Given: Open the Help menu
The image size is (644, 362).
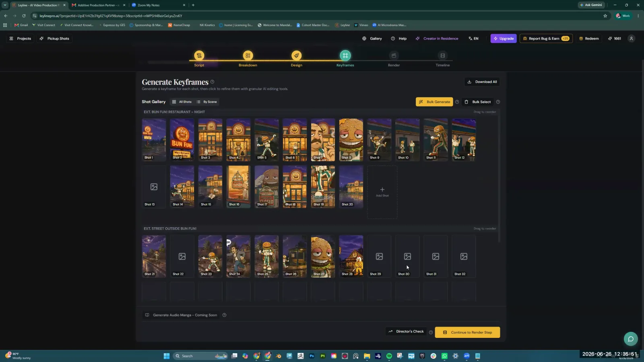Looking at the screenshot, I should coord(399,39).
